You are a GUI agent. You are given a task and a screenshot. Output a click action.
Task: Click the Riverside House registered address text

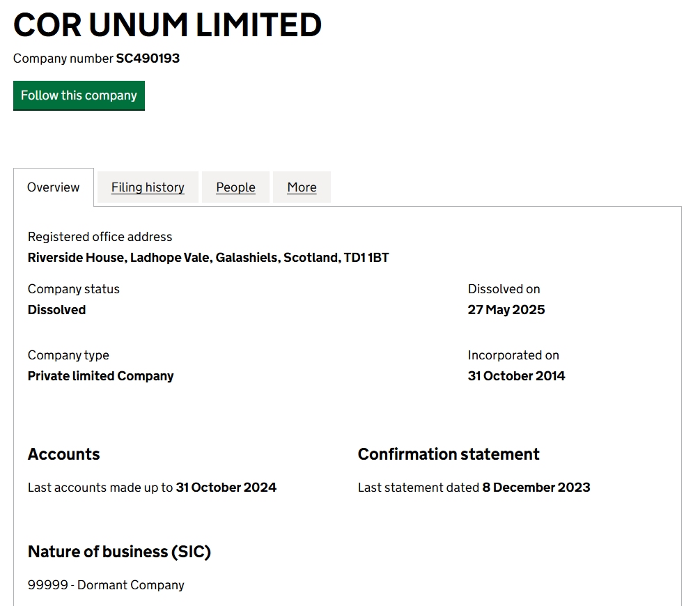pos(208,258)
